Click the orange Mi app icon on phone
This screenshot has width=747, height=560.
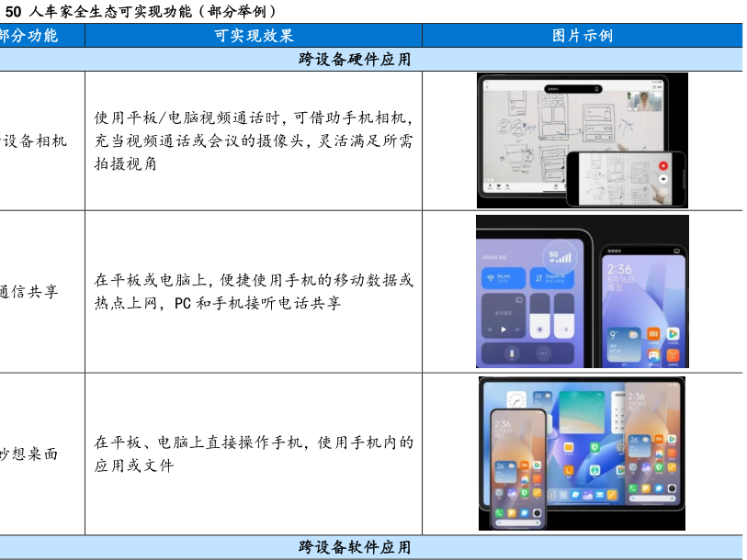[653, 333]
